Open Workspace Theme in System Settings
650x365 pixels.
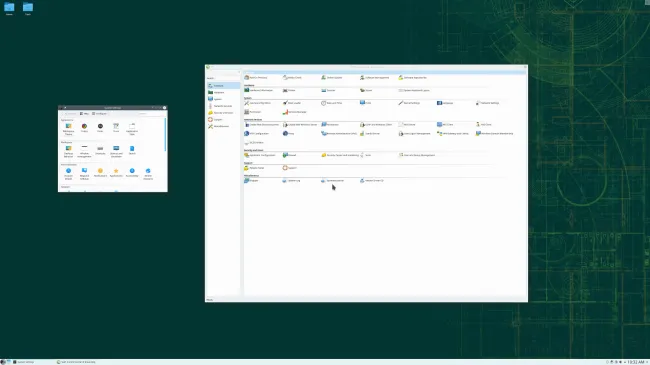click(68, 129)
